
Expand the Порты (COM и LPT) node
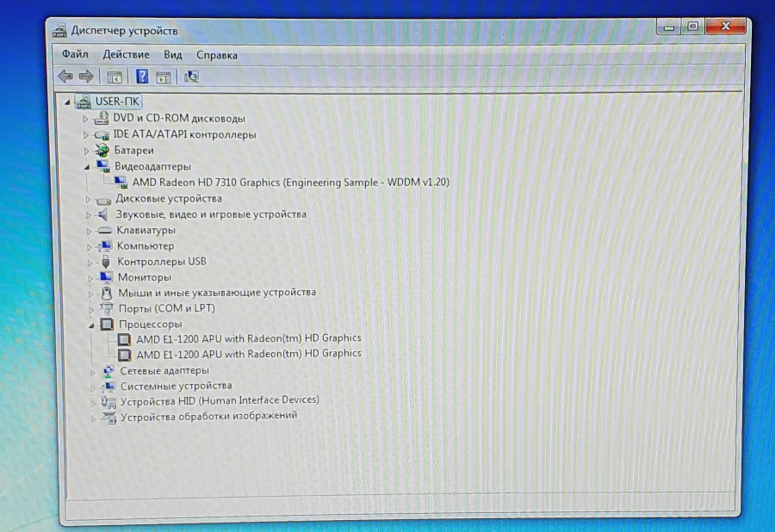pyautogui.click(x=91, y=310)
